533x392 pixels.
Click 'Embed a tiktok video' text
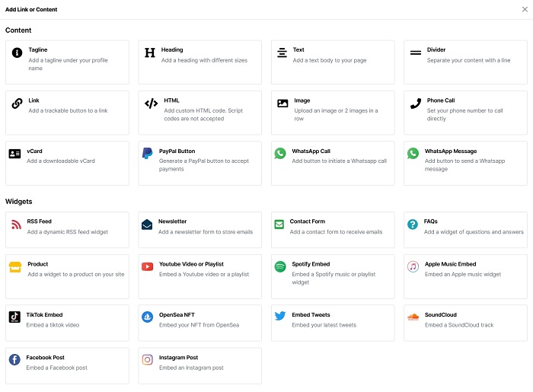[53, 325]
